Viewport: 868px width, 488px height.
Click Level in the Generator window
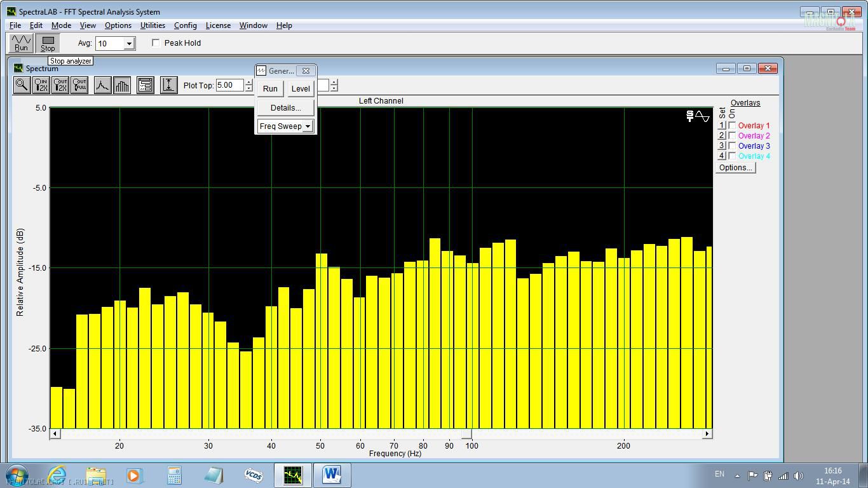tap(301, 88)
